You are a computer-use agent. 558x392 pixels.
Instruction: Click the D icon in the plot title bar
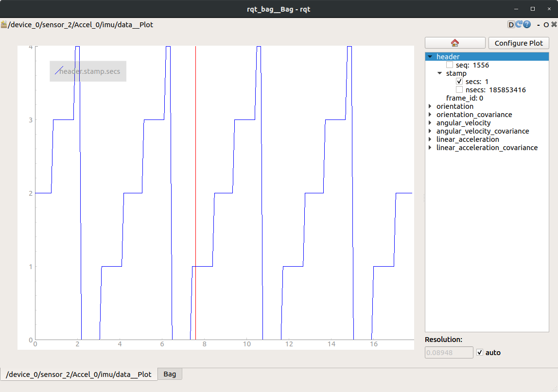pyautogui.click(x=512, y=25)
